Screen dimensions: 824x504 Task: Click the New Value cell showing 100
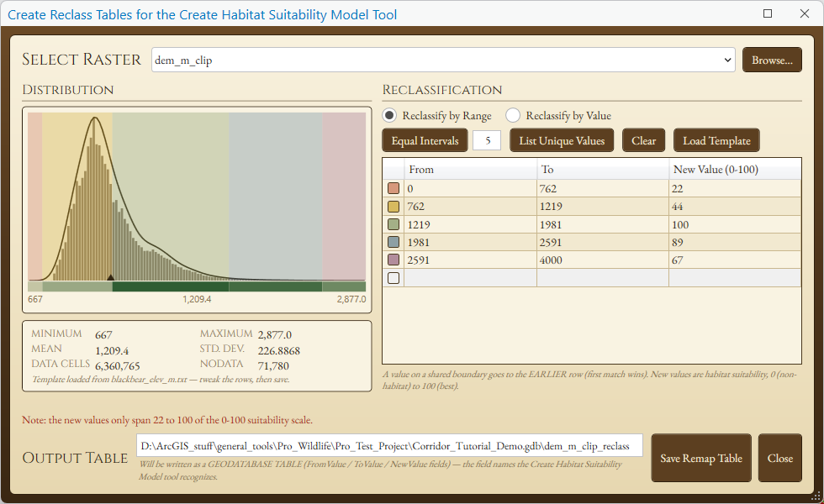(x=735, y=225)
